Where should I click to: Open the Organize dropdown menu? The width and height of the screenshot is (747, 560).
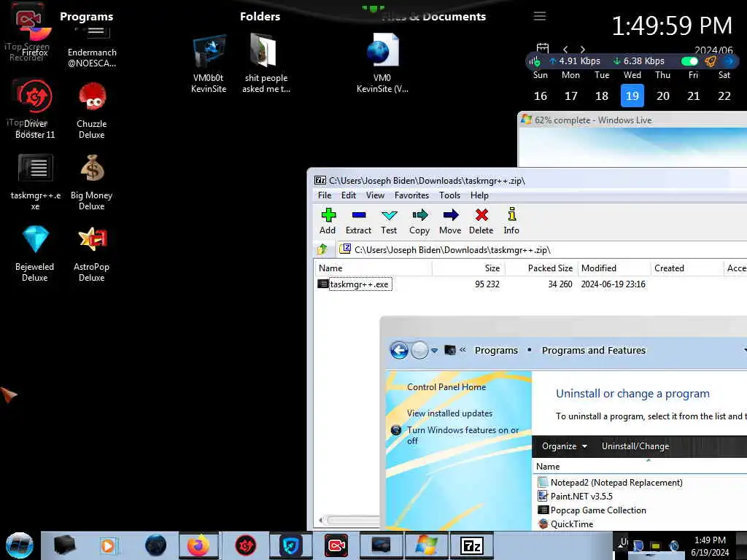coord(564,446)
